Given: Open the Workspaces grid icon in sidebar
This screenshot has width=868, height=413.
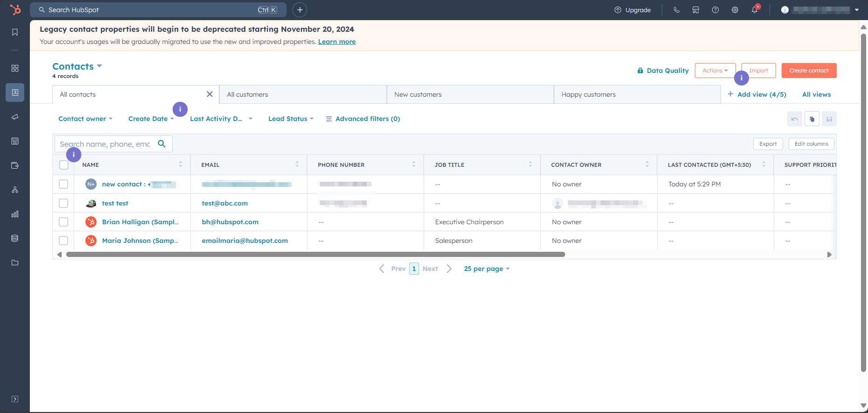Looking at the screenshot, I should point(15,68).
